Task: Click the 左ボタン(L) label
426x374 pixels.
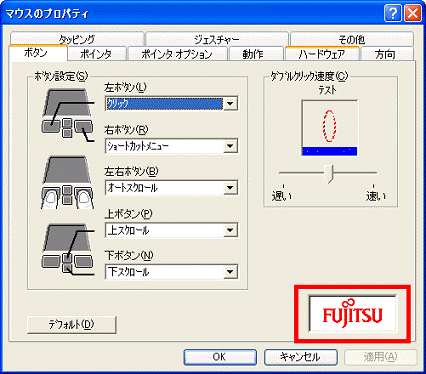Action: 125,87
